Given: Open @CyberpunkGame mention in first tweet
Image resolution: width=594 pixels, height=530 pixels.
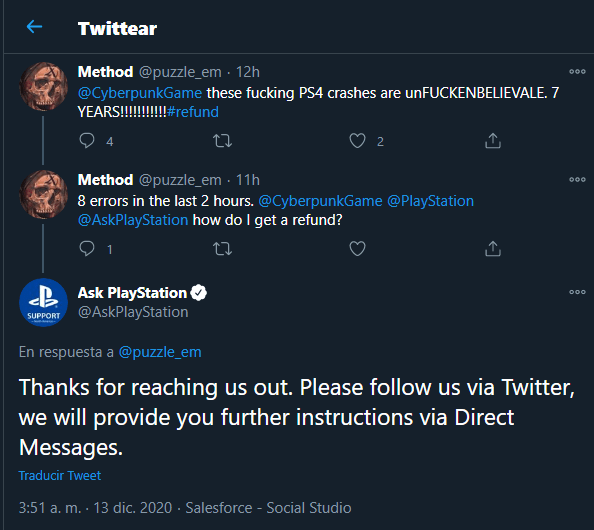Looking at the screenshot, I should point(140,93).
